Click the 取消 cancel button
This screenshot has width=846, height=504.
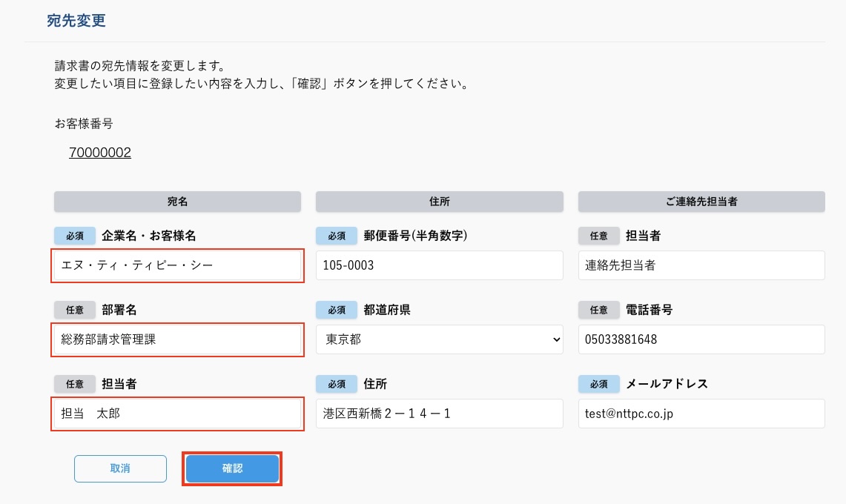coord(120,468)
